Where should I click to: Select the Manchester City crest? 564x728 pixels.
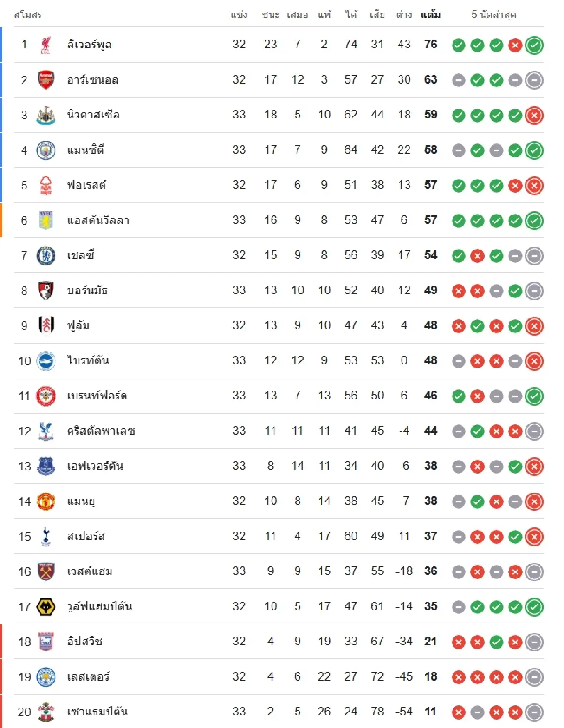(x=45, y=150)
